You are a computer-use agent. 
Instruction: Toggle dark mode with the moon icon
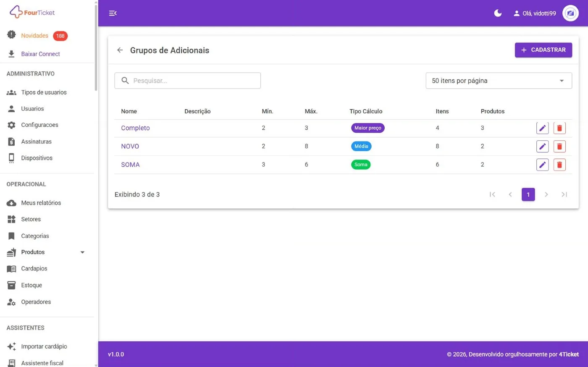click(498, 13)
